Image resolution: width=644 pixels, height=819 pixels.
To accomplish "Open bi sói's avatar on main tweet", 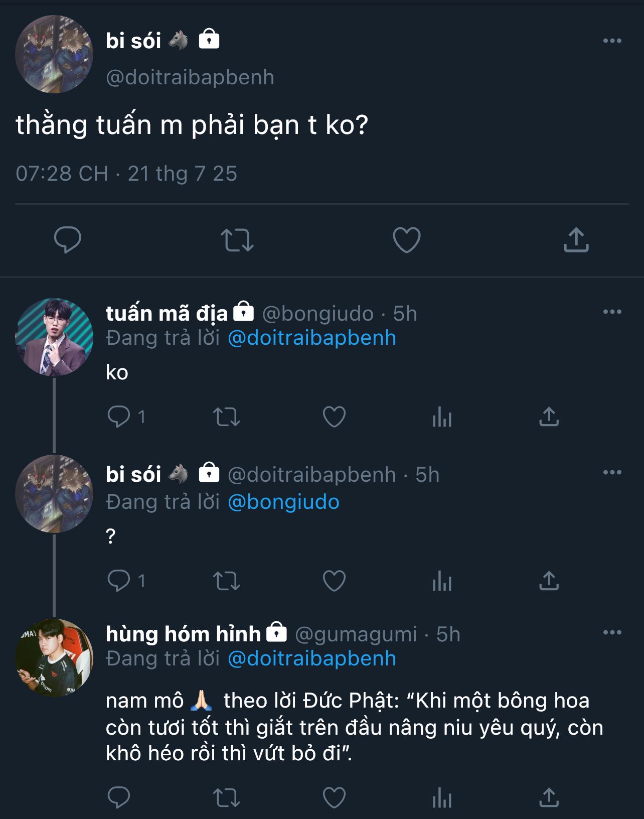I will pyautogui.click(x=54, y=54).
